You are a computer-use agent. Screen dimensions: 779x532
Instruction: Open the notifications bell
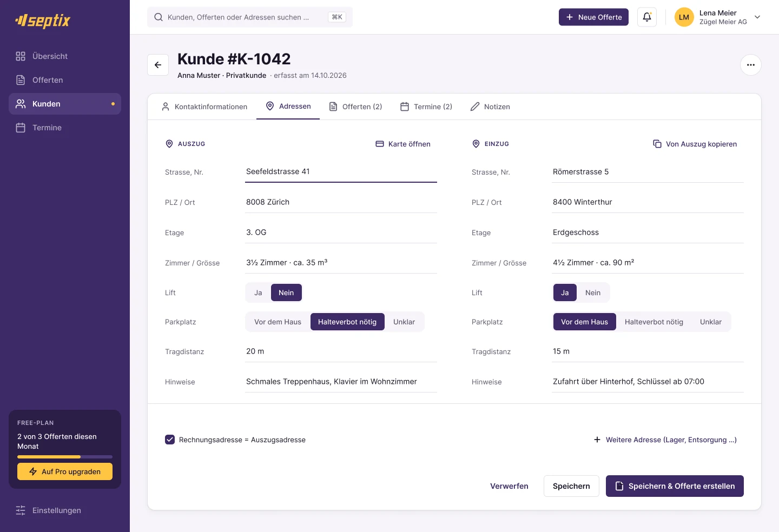[647, 17]
